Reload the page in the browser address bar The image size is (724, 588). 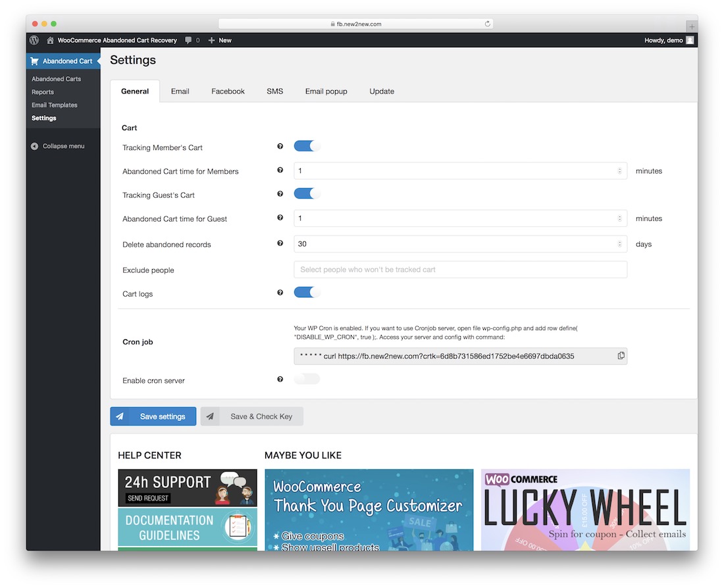point(487,24)
